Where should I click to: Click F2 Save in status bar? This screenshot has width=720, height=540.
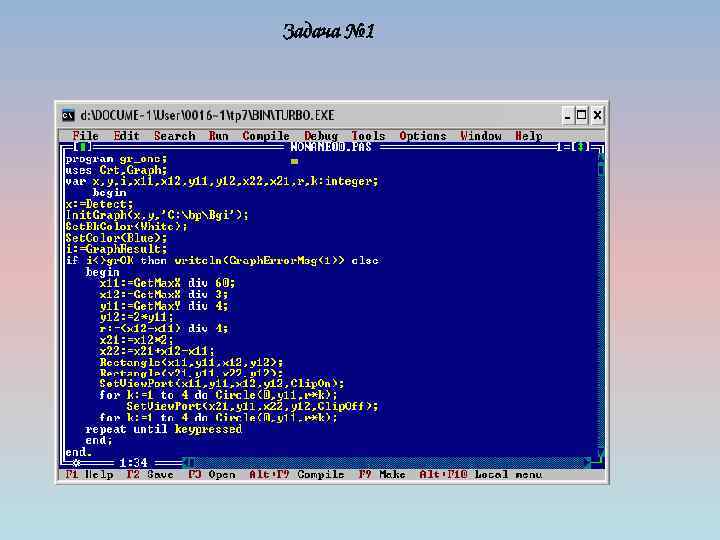150,474
